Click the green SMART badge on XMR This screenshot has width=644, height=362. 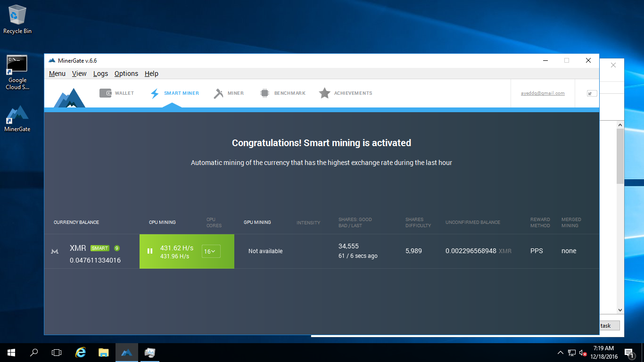pyautogui.click(x=100, y=248)
